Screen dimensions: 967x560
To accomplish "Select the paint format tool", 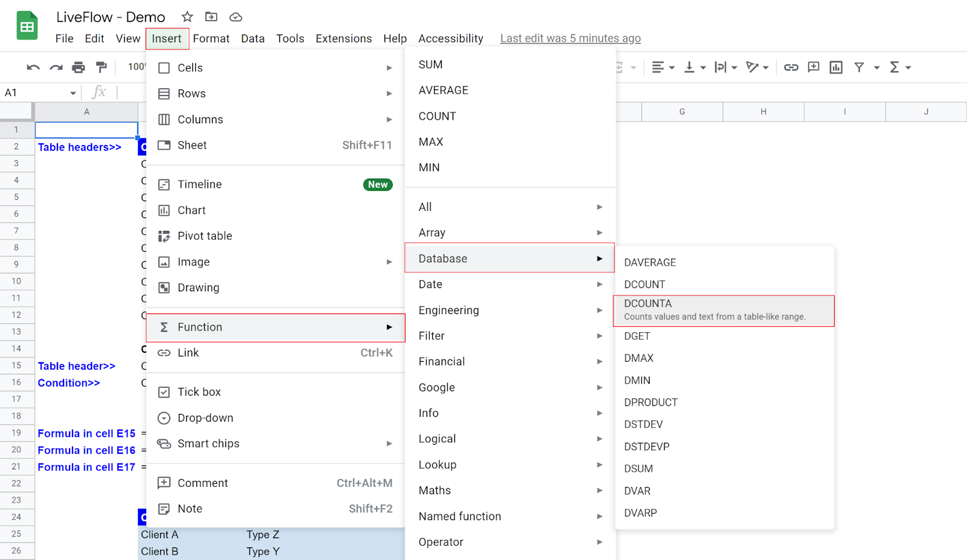I will (102, 67).
